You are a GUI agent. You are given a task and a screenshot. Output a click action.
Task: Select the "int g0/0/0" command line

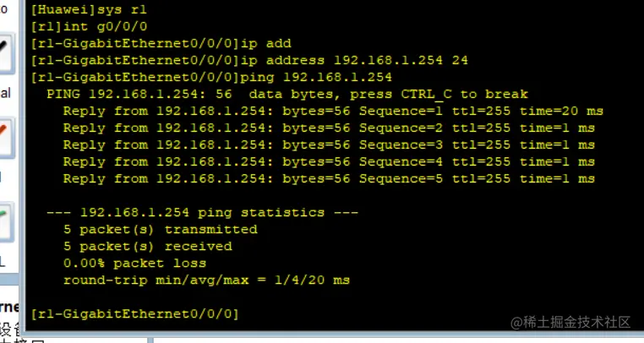(72, 27)
